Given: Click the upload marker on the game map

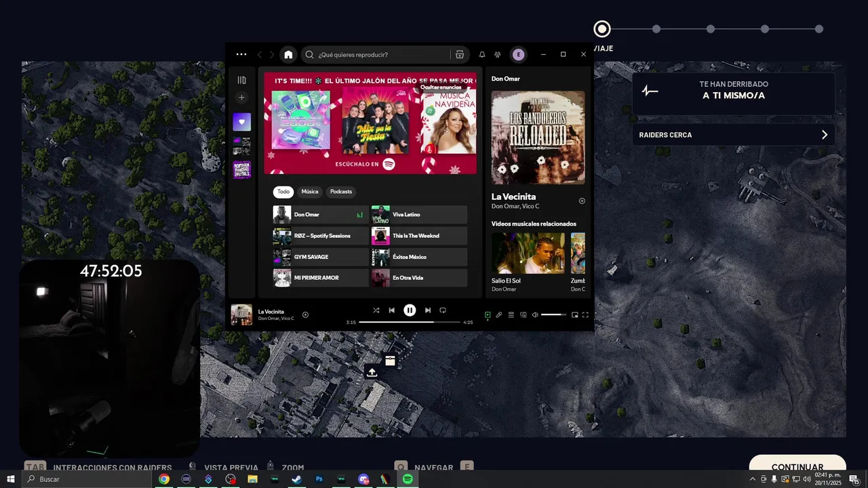Looking at the screenshot, I should coord(372,371).
